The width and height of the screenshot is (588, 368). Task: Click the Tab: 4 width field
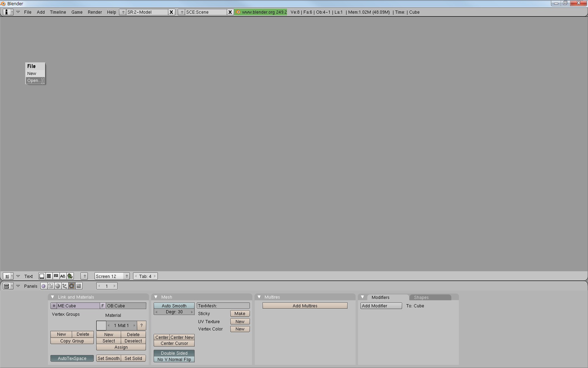click(x=145, y=276)
